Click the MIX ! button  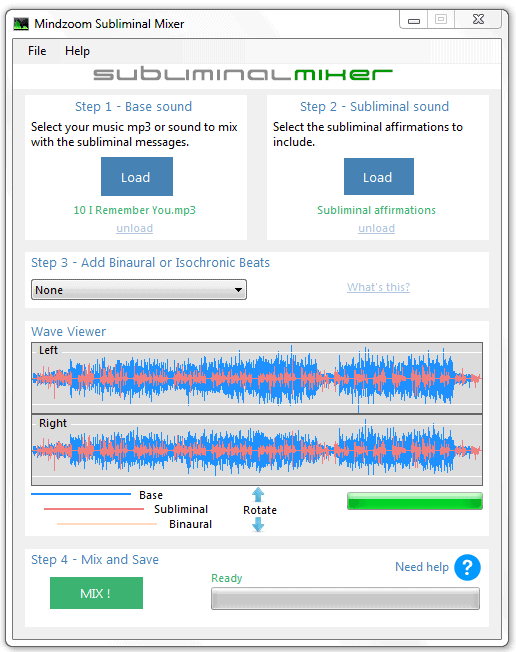click(96, 593)
